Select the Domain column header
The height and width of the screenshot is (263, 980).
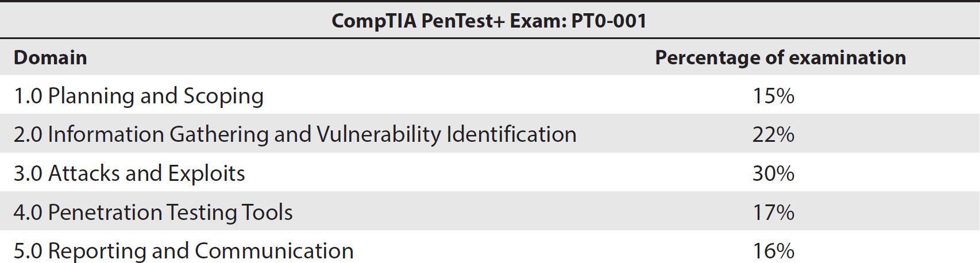tap(50, 57)
